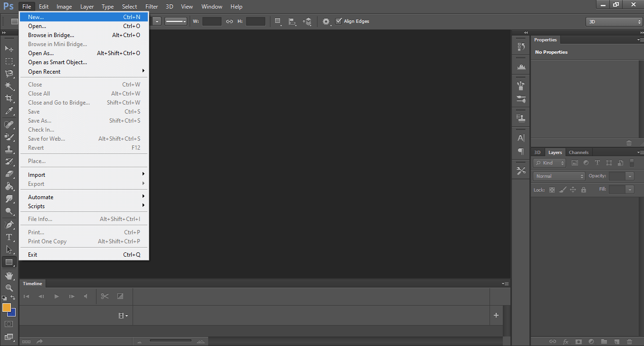Select the Pen tool
The width and height of the screenshot is (644, 346).
9,224
